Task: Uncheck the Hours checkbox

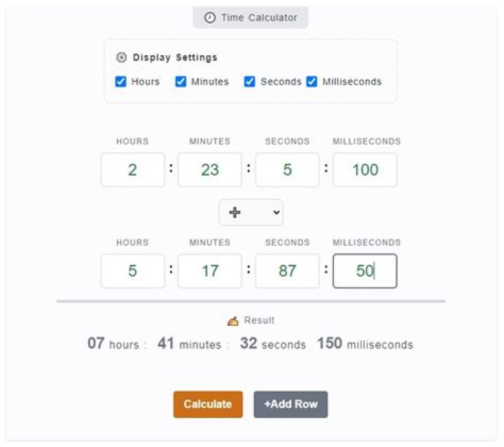Action: click(x=120, y=81)
